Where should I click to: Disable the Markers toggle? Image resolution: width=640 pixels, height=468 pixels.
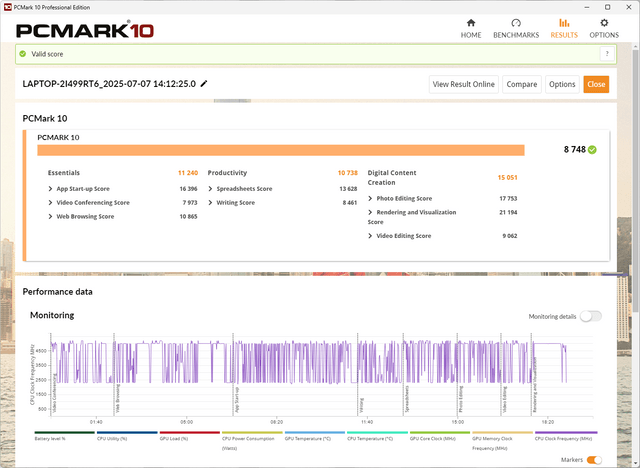(594, 460)
